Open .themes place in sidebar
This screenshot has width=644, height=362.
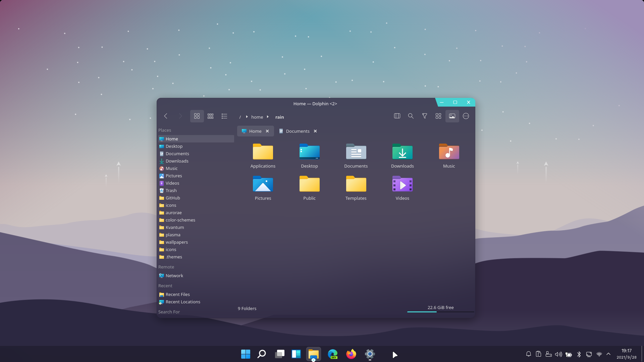(196, 257)
